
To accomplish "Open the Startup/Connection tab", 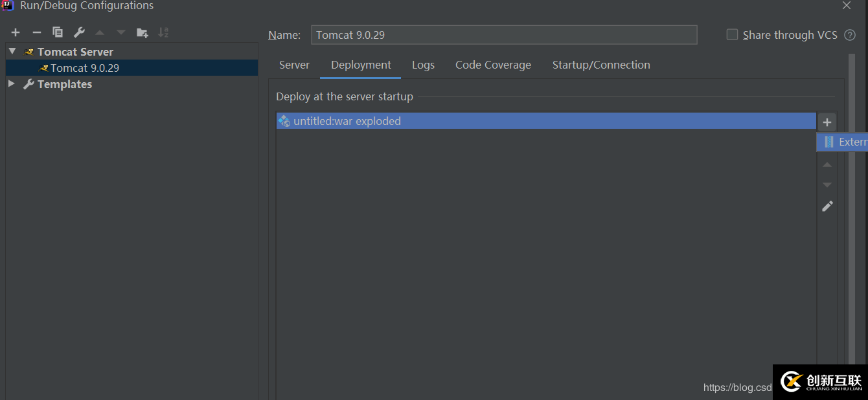I will [x=601, y=65].
